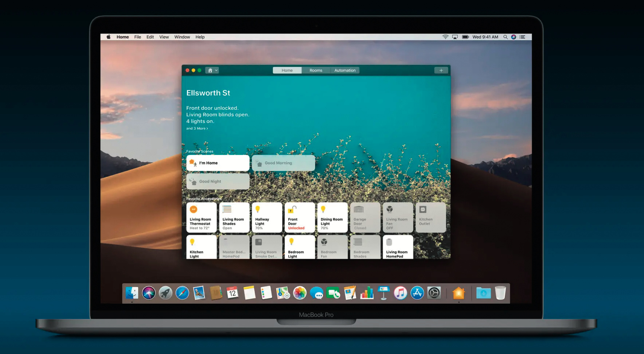Image resolution: width=644 pixels, height=354 pixels.
Task: Turn on the Living Room Fan tile
Action: pyautogui.click(x=398, y=218)
